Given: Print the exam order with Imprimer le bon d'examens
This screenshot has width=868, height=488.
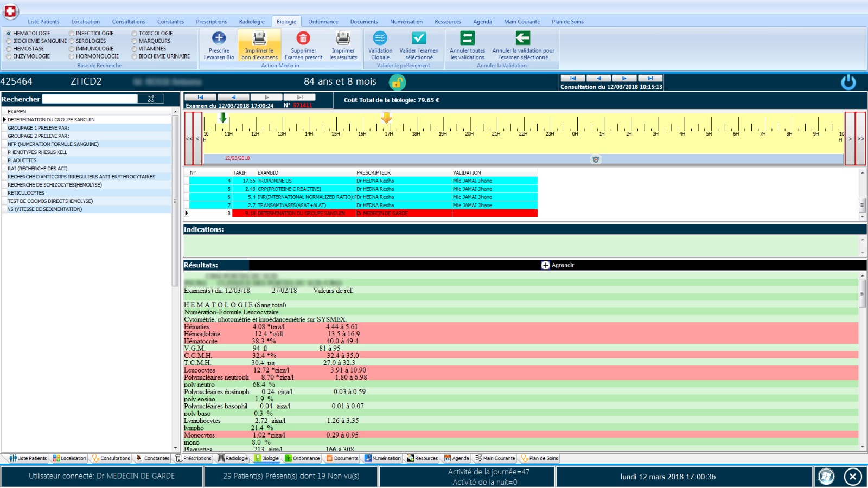Looking at the screenshot, I should 259,44.
